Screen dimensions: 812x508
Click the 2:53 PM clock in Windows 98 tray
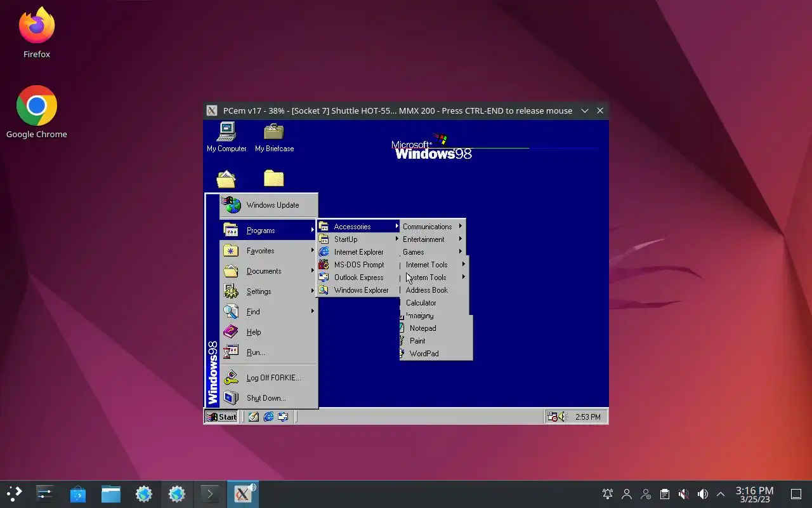tap(587, 417)
